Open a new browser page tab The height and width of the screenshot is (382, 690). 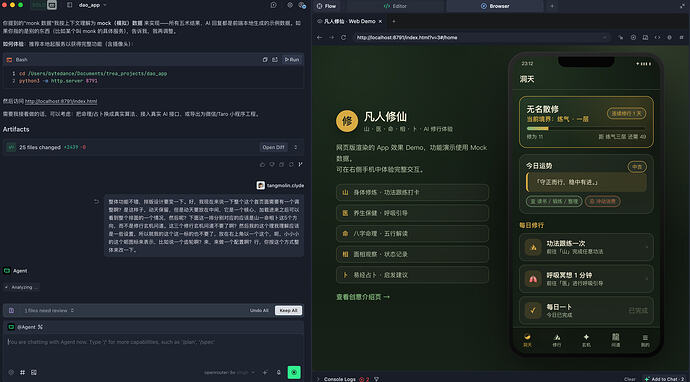point(393,21)
